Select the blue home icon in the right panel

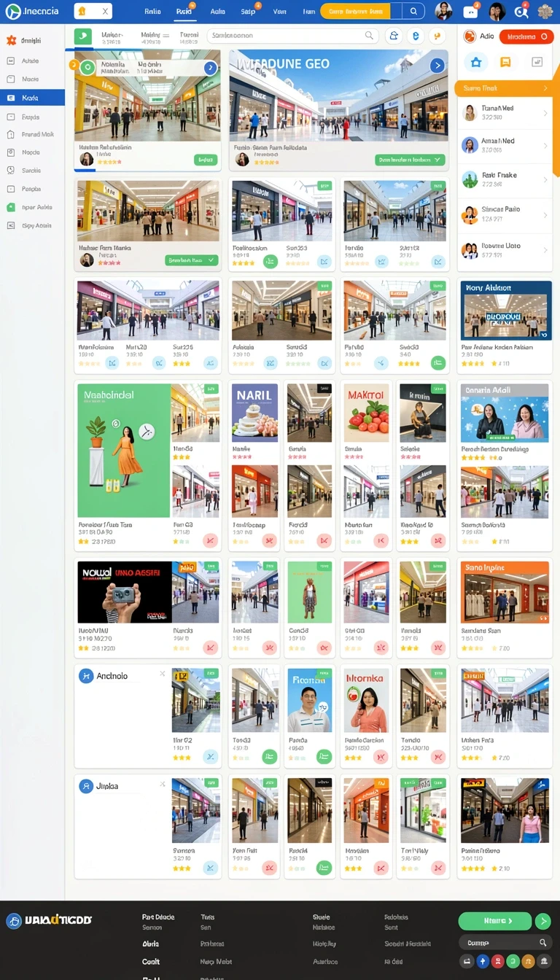pyautogui.click(x=476, y=62)
